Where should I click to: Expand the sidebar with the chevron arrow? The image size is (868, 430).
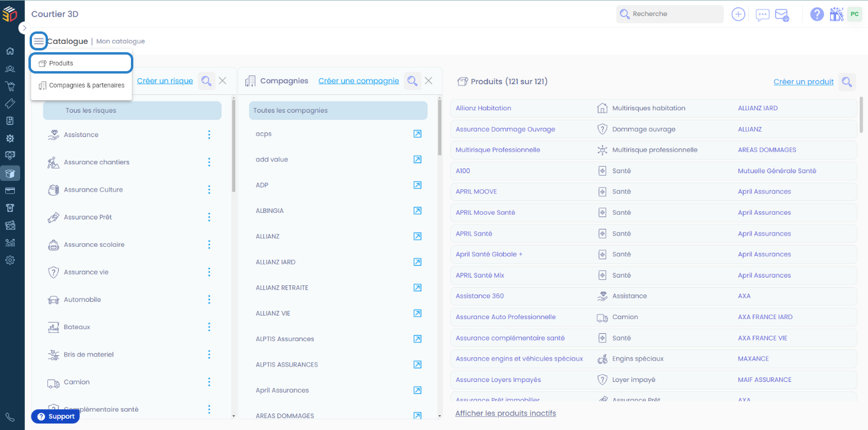point(24,28)
